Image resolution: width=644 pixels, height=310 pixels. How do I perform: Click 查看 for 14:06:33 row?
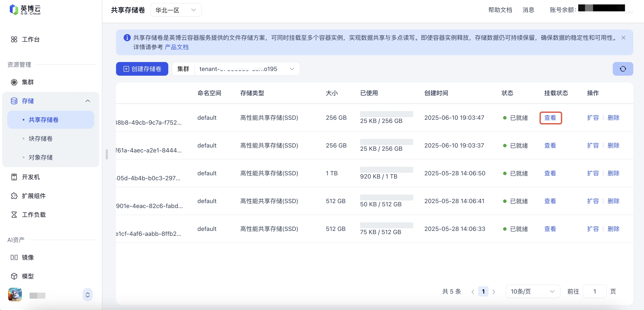550,229
